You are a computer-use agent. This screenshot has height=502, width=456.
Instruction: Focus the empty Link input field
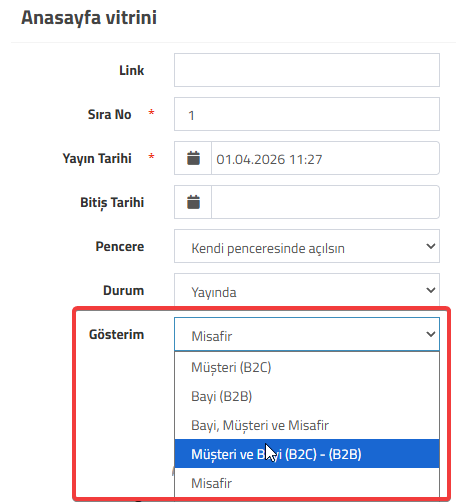tap(307, 70)
